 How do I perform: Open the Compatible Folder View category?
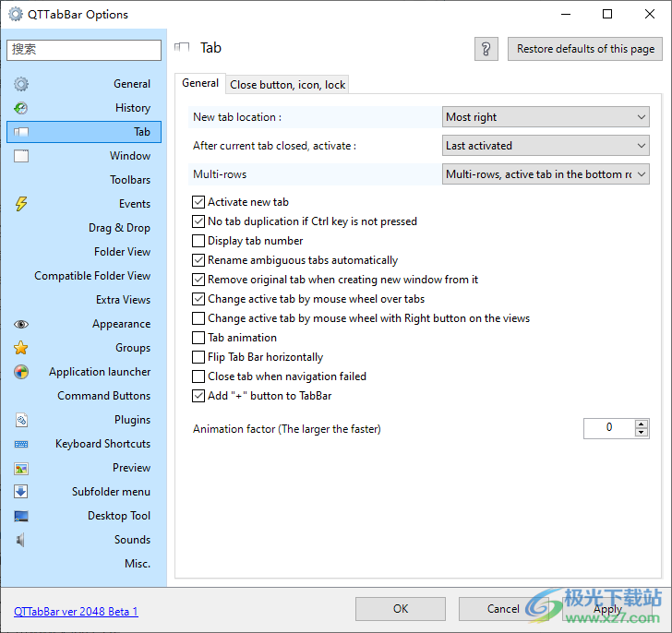(84, 276)
